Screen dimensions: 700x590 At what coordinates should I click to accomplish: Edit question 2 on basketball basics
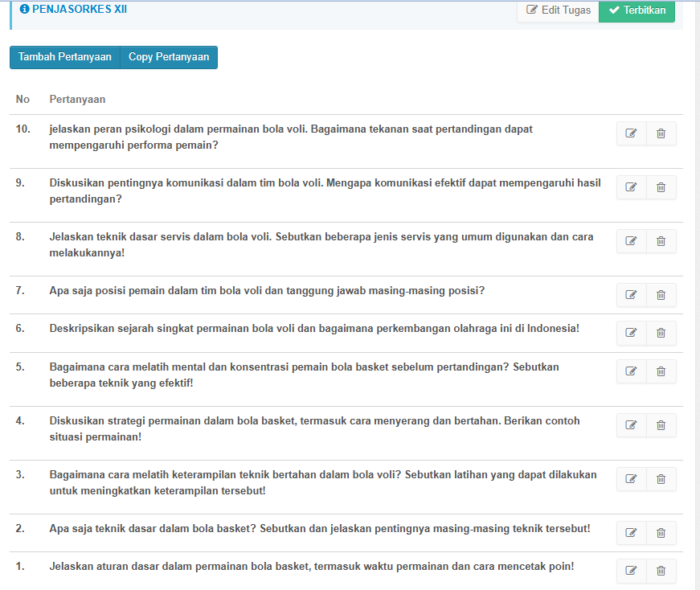[x=631, y=533]
